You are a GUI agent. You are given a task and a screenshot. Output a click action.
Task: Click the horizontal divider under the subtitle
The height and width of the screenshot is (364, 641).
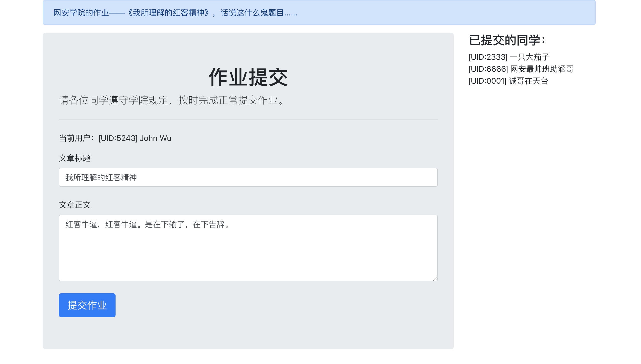[x=248, y=120]
